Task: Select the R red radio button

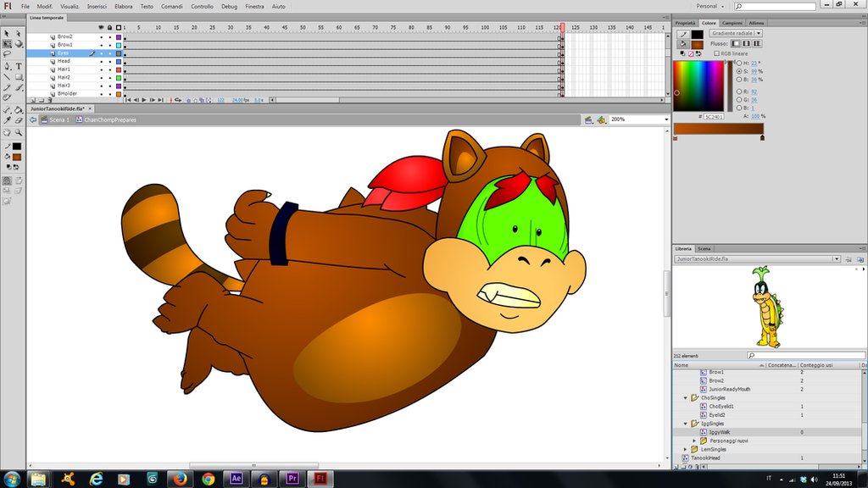Action: [x=739, y=91]
